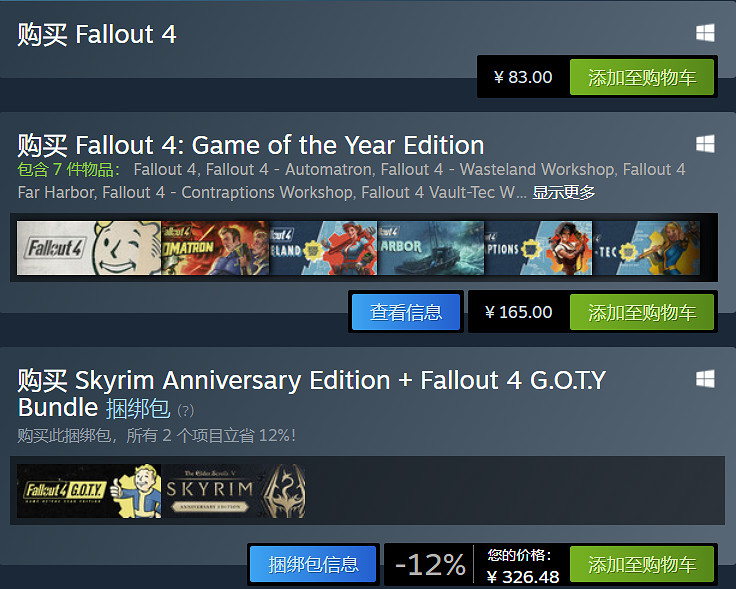Click the bundle question mark help icon

[x=186, y=410]
